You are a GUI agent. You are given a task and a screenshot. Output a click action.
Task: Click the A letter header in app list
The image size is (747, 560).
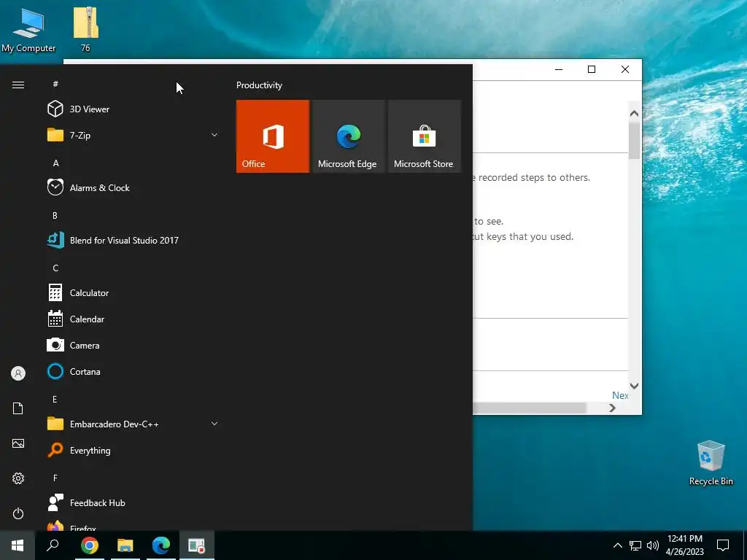[x=55, y=163]
